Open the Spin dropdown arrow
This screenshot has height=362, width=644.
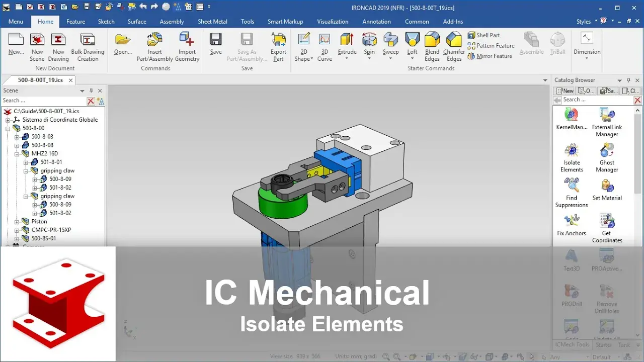[x=369, y=58]
